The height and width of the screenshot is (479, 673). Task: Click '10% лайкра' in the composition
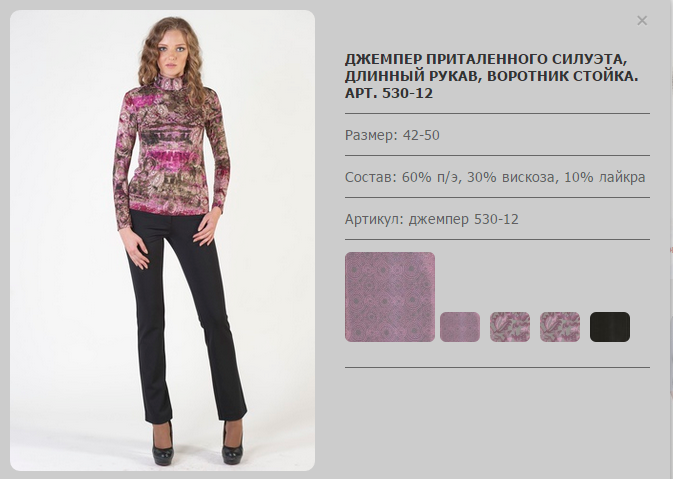click(x=605, y=177)
